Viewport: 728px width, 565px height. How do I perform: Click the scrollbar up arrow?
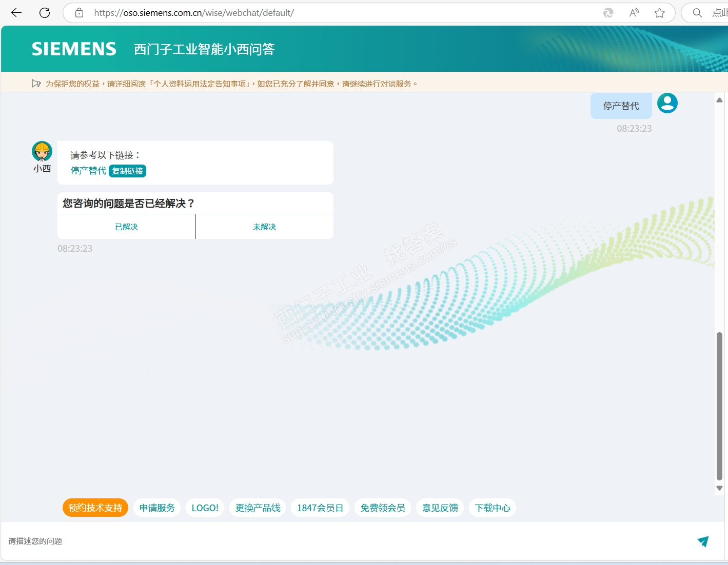click(719, 100)
